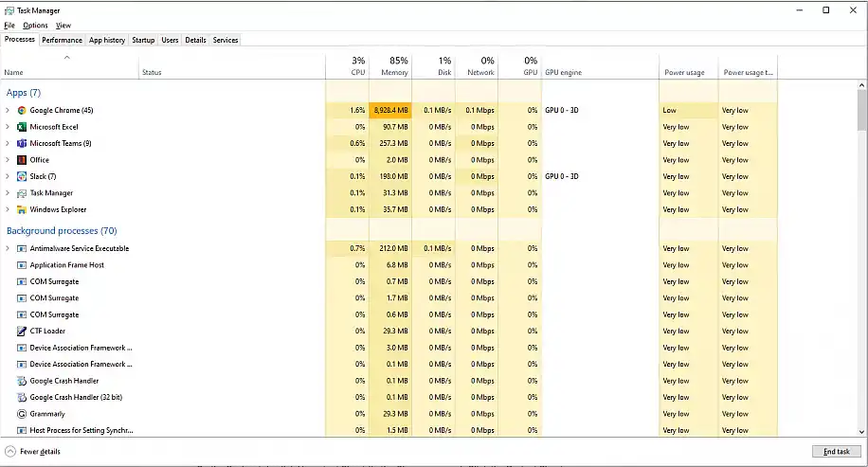The height and width of the screenshot is (467, 868).
Task: Click the 90.7 MB Excel memory value
Action: (395, 127)
